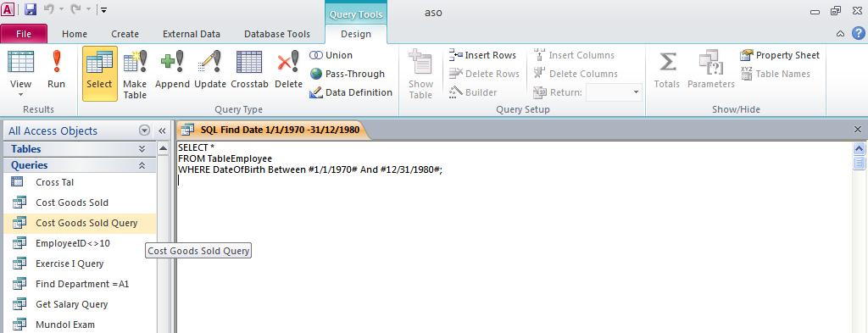Choose the Crosstab query type
The width and height of the screenshot is (868, 333).
[x=249, y=70]
